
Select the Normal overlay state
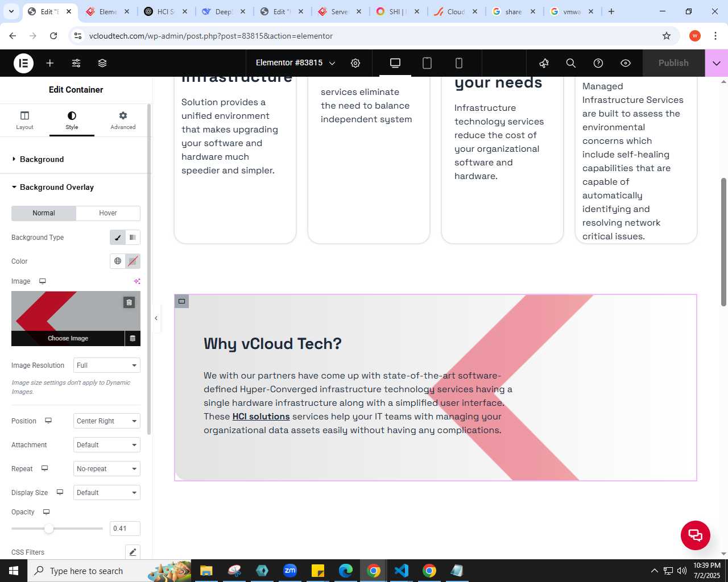click(44, 213)
